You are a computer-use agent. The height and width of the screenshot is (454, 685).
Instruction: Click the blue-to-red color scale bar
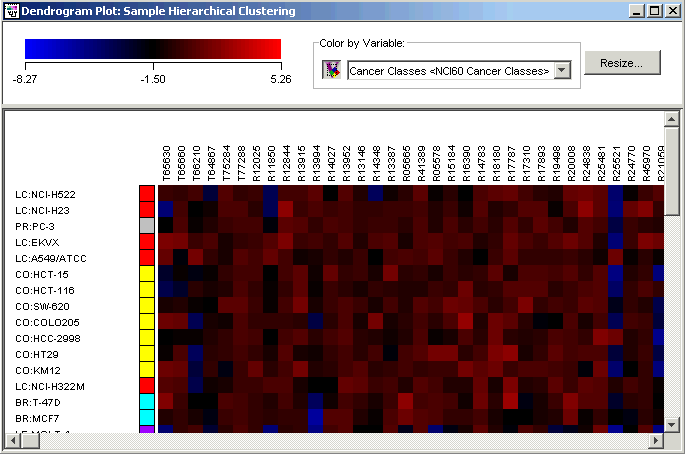pyautogui.click(x=153, y=49)
